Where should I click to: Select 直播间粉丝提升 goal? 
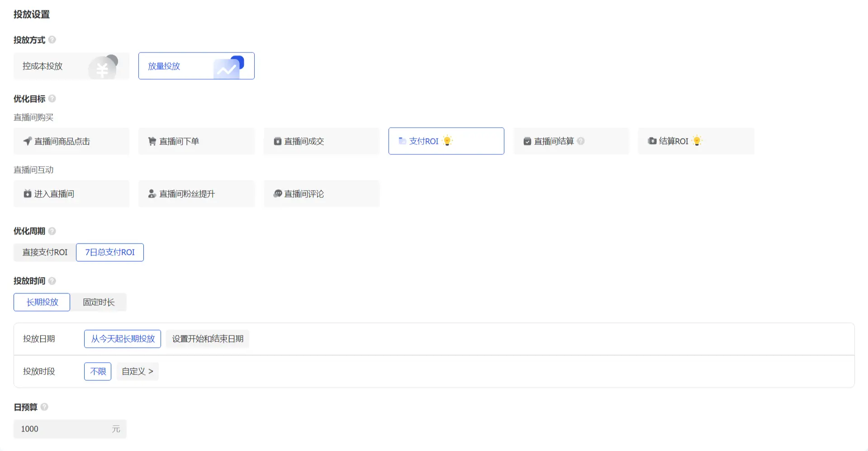pyautogui.click(x=196, y=194)
